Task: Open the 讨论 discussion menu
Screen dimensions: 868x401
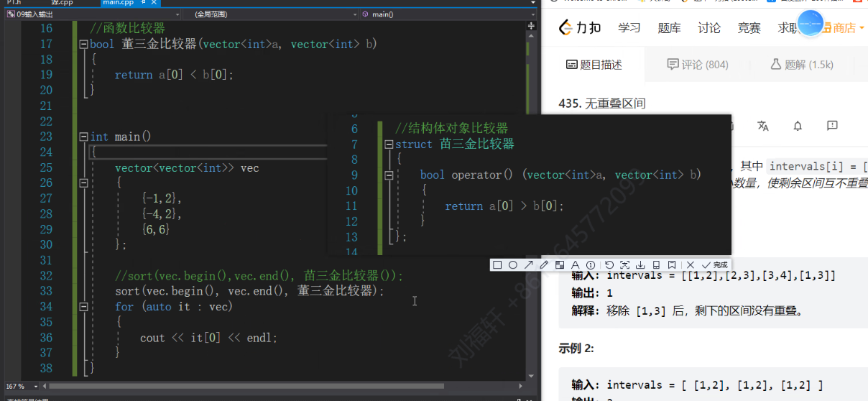Action: click(709, 28)
